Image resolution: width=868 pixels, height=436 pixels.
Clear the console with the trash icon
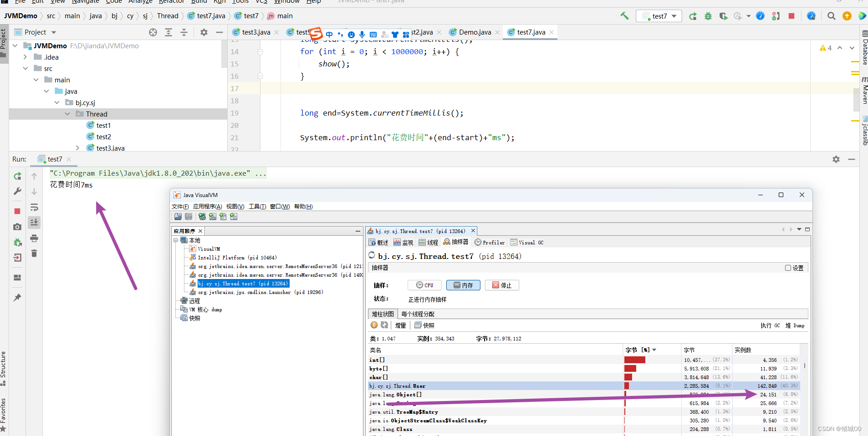tap(34, 253)
